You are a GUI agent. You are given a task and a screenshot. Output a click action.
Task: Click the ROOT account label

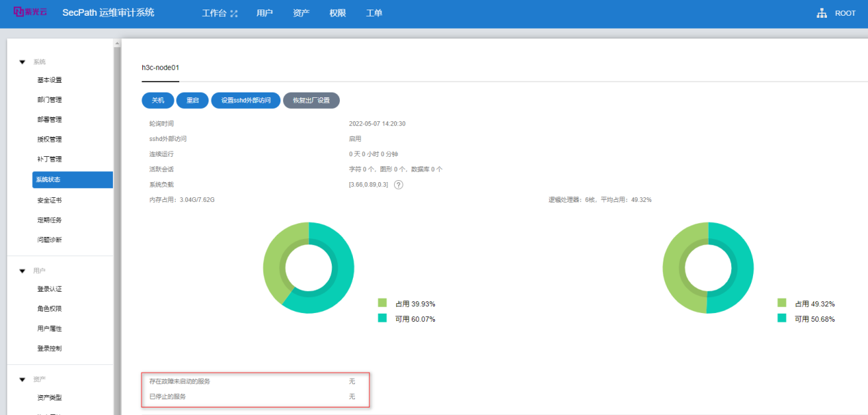click(845, 14)
